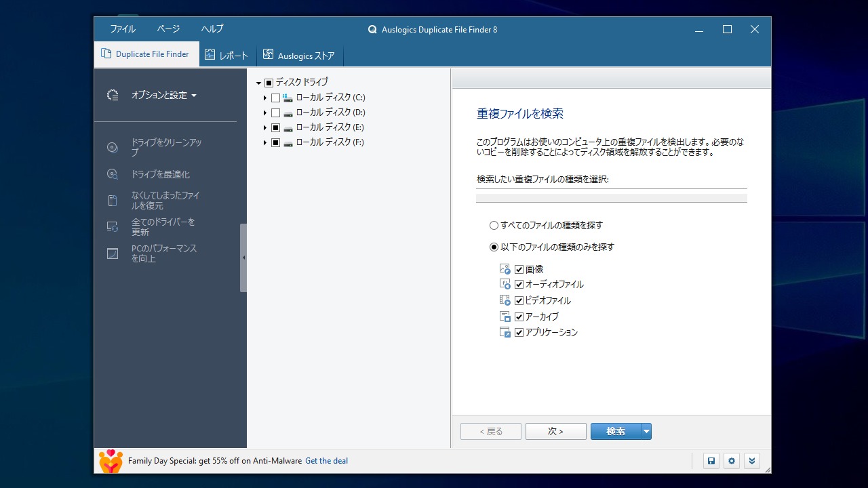
Task: Uncheck the 画像 (Images) checkbox
Action: [x=519, y=269]
